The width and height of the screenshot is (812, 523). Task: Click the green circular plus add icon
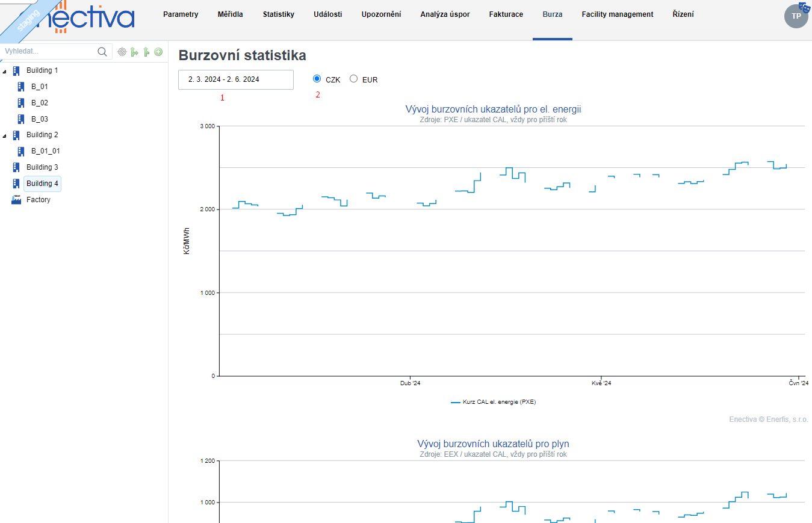click(158, 52)
